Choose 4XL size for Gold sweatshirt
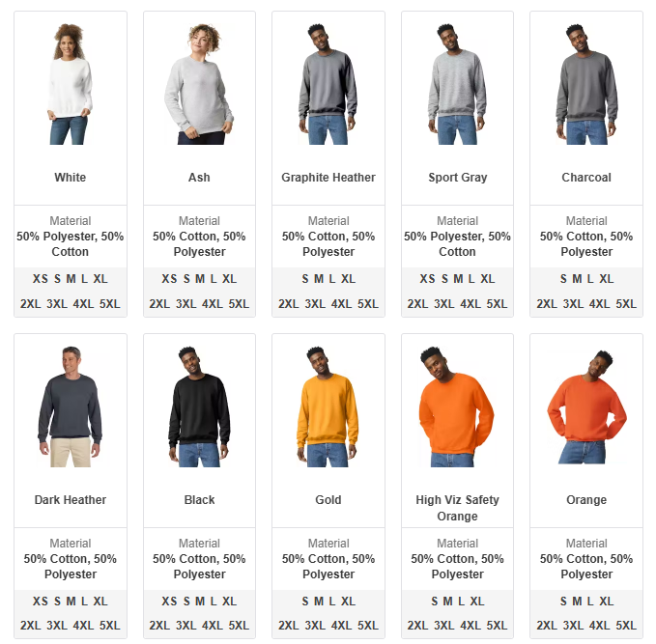 pos(341,626)
